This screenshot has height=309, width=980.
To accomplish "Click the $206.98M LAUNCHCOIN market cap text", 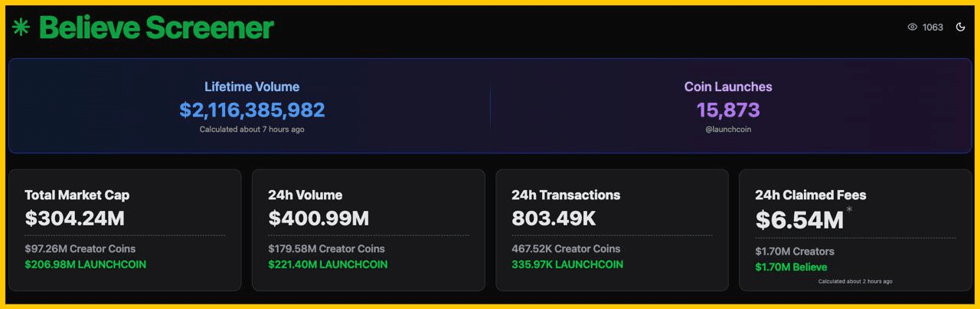I will point(85,265).
